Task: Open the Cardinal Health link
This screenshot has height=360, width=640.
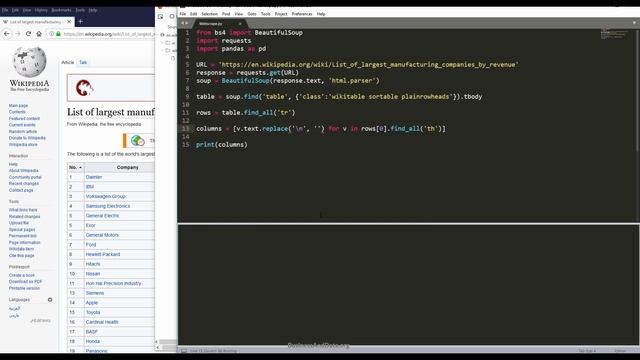Action: [102, 322]
